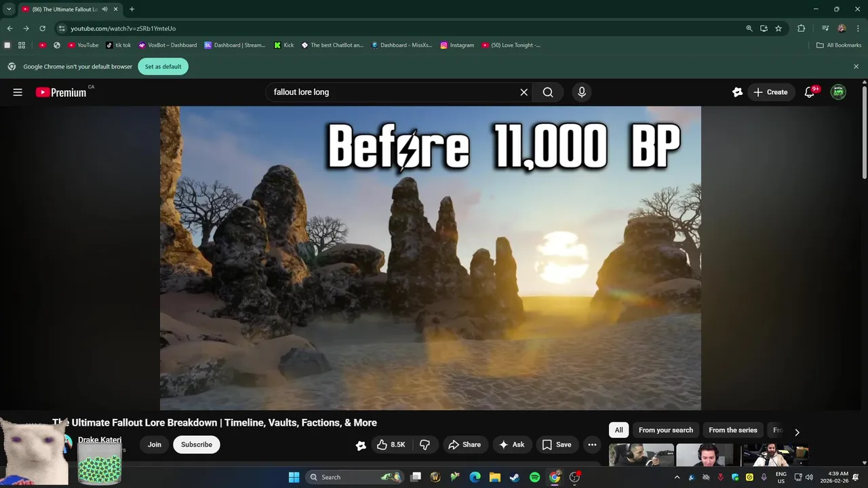
Task: Open YouTube notifications bell
Action: 809,92
